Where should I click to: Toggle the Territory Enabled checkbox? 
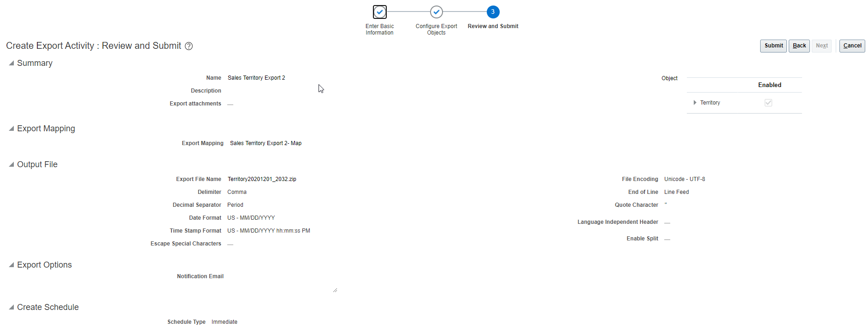click(x=768, y=103)
